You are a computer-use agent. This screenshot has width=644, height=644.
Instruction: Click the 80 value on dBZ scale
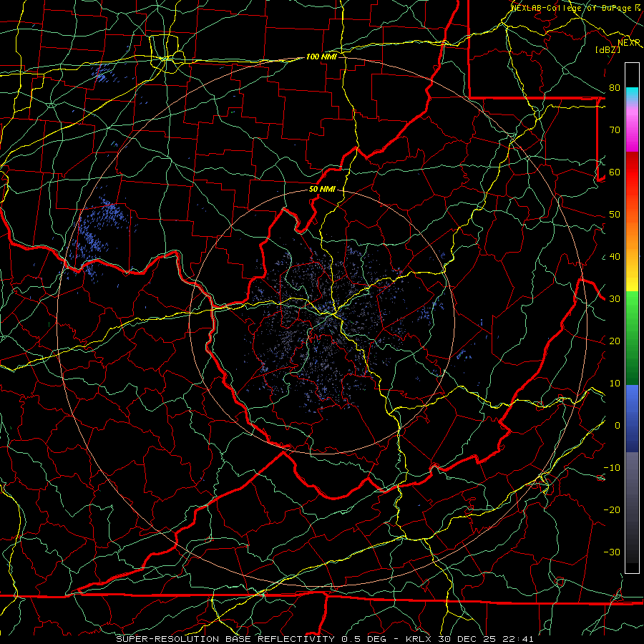[615, 88]
